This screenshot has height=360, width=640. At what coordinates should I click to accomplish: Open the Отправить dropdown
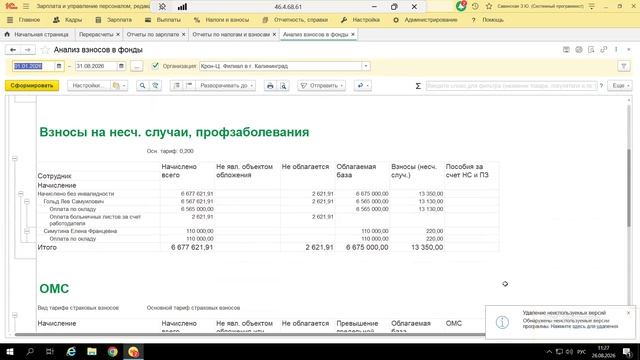322,86
